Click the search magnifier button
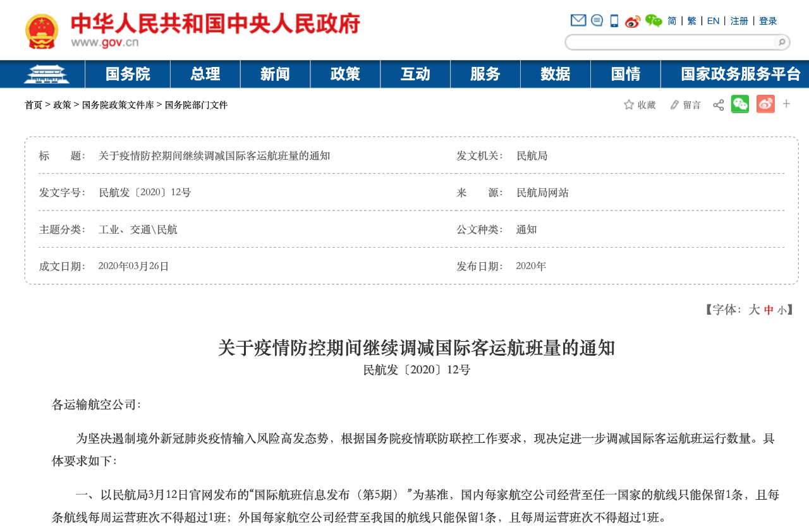This screenshot has width=809, height=532. (781, 42)
